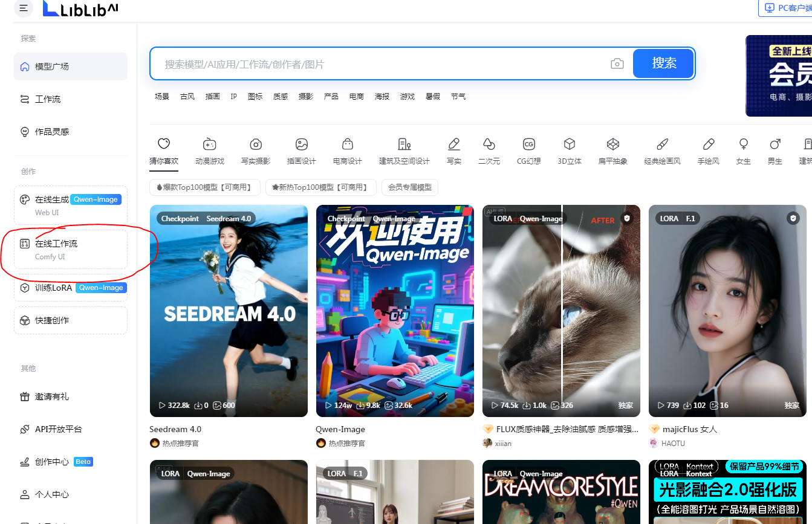Open the FLUX质感神器 cat thumbnail
Image resolution: width=812 pixels, height=524 pixels.
(x=561, y=311)
